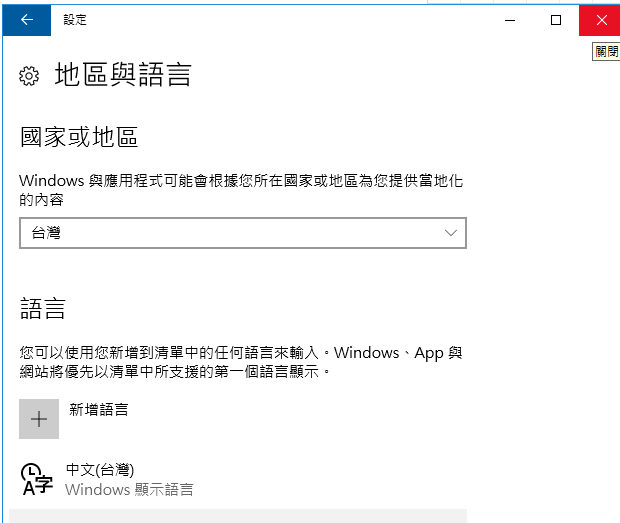Screen dimensions: 620x523
Task: Click the description paragraph under 語言
Action: tap(241, 362)
